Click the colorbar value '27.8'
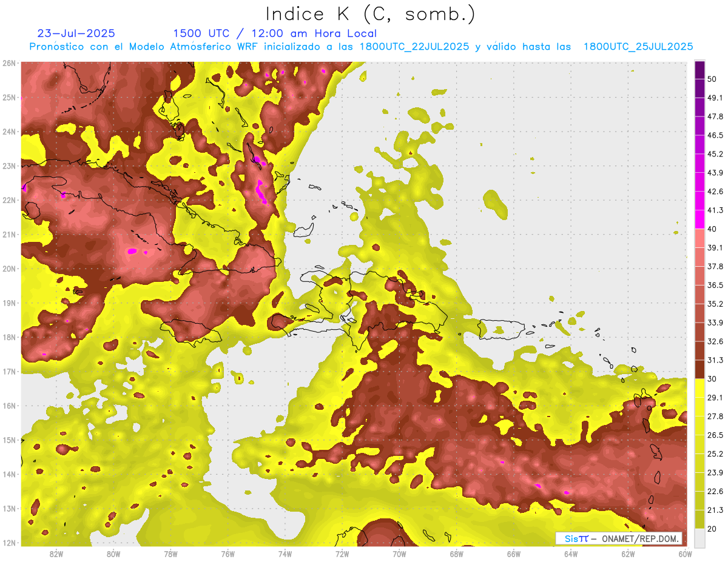The width and height of the screenshot is (728, 562). click(715, 416)
